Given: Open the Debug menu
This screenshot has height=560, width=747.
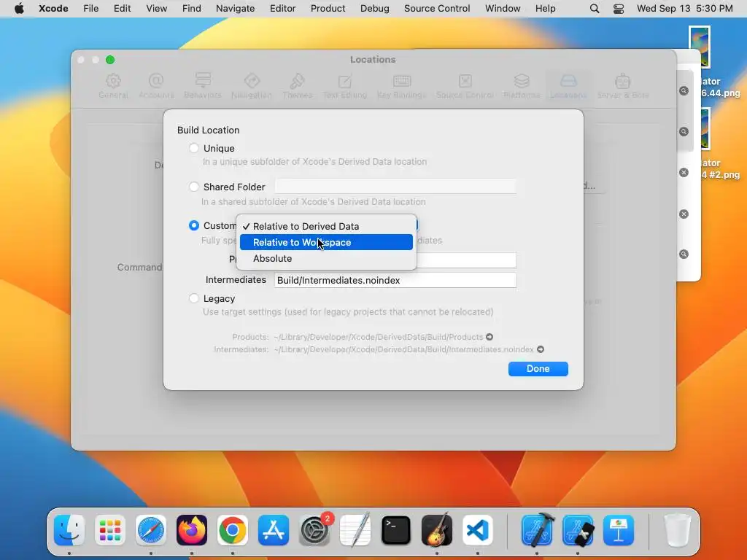Looking at the screenshot, I should click(x=374, y=9).
